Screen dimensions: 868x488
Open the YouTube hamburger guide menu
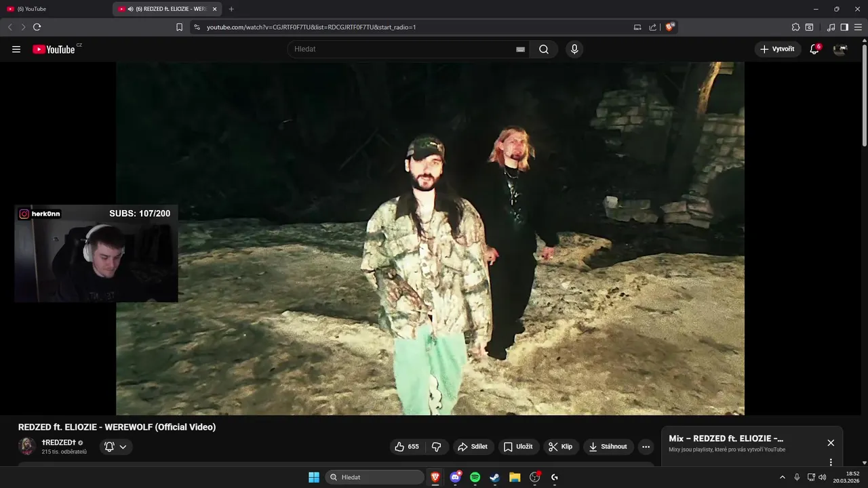tap(16, 49)
